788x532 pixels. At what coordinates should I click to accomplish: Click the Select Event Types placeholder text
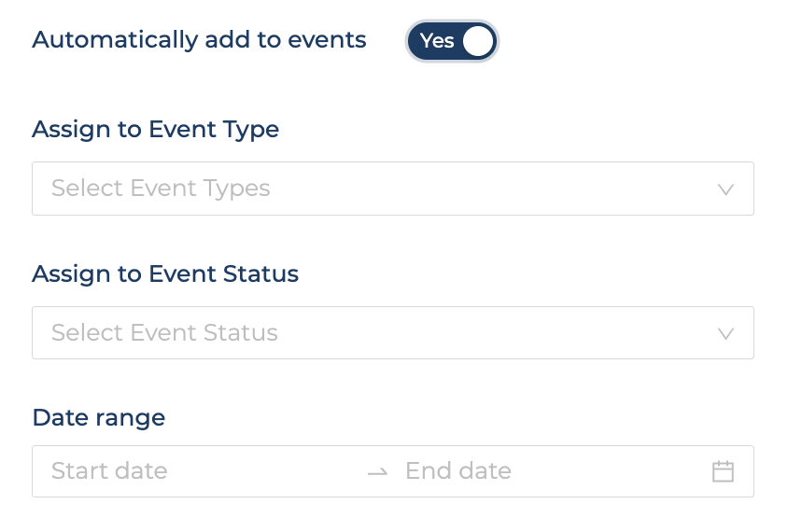[x=161, y=189]
